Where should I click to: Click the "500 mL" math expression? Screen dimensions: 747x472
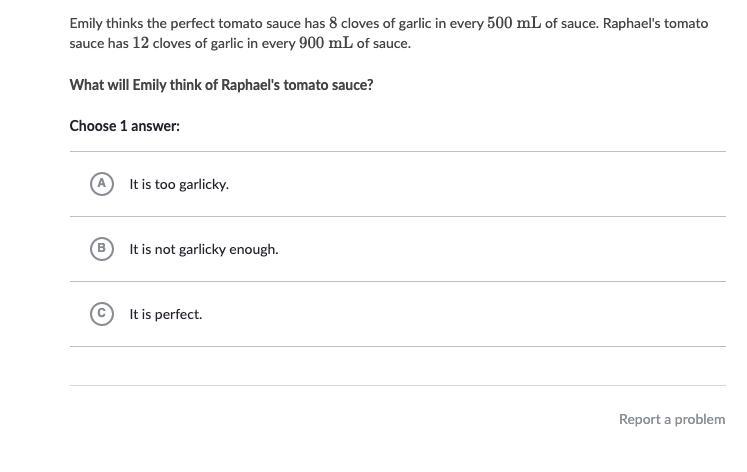514,23
